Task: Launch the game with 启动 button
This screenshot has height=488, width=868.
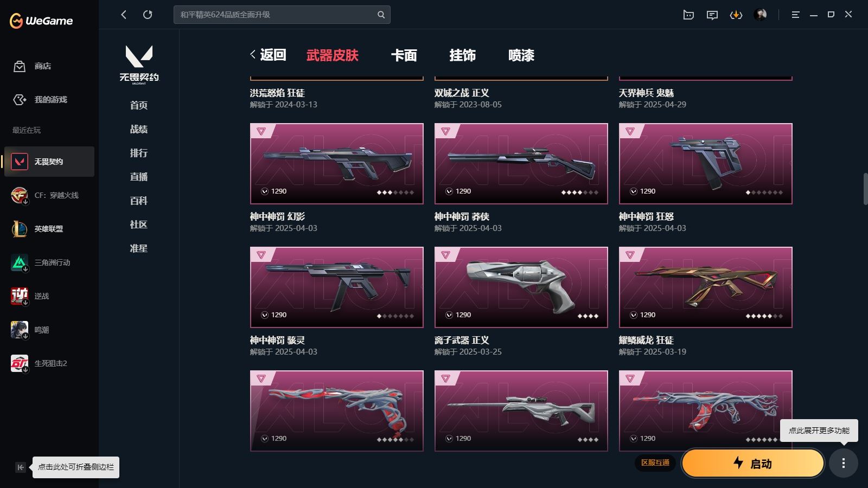Action: [x=753, y=463]
